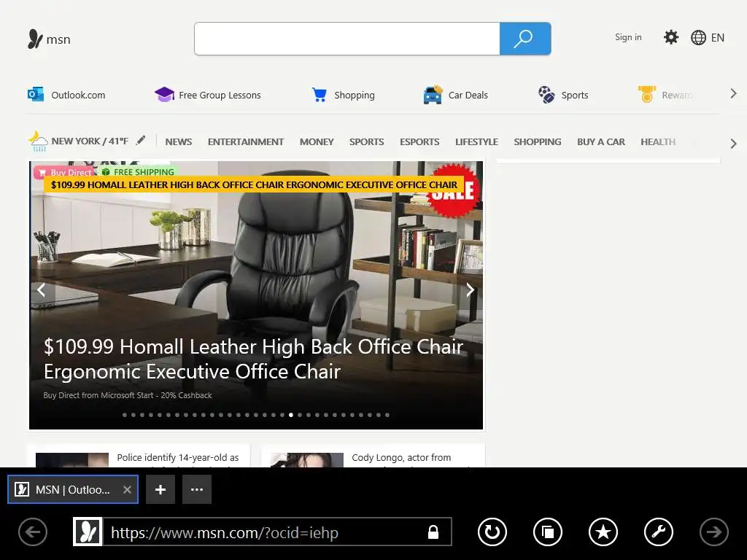Open Free Group Lessons shortcut

click(x=208, y=95)
